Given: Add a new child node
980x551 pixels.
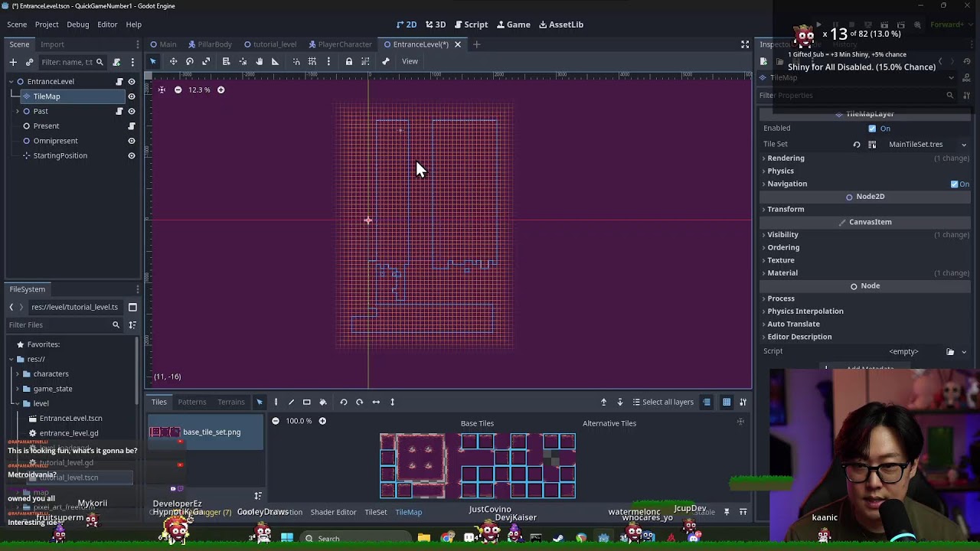Looking at the screenshot, I should [13, 62].
